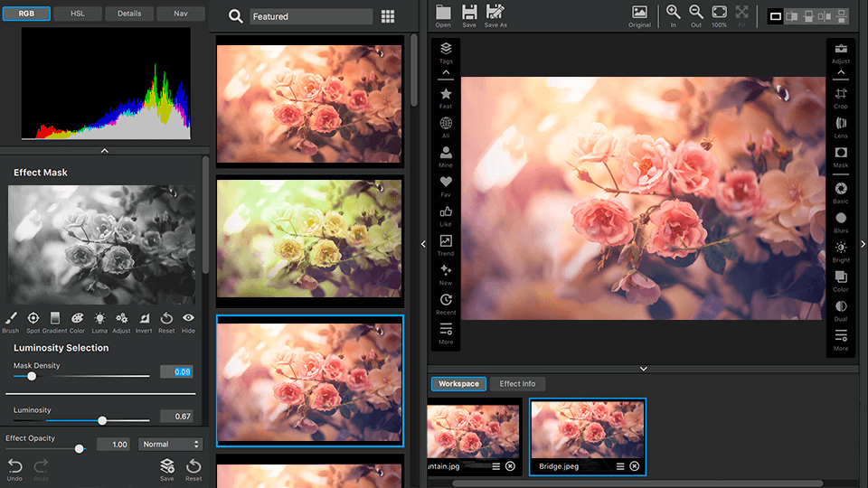Viewport: 868px width, 488px height.
Task: Collapse Tags strip up chevron
Action: click(446, 72)
